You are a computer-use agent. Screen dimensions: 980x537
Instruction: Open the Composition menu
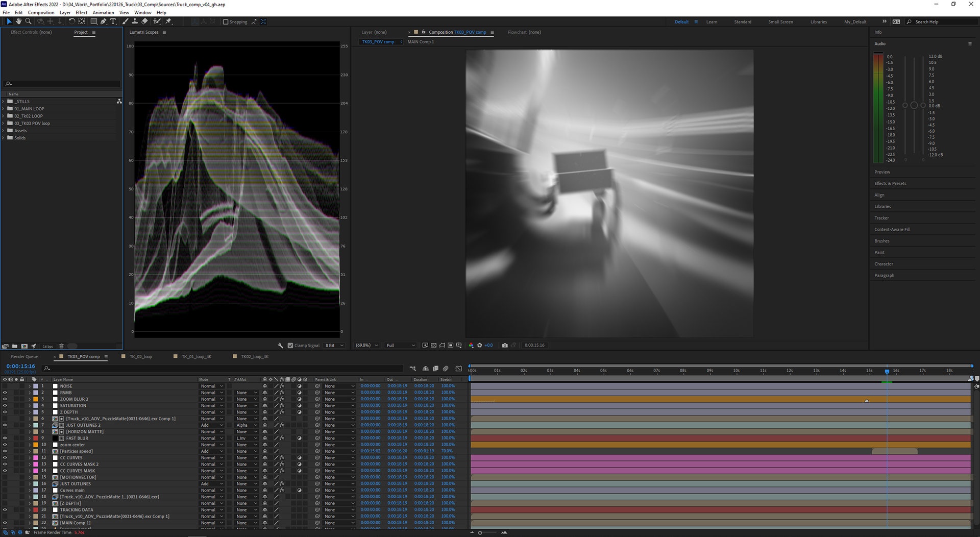41,13
